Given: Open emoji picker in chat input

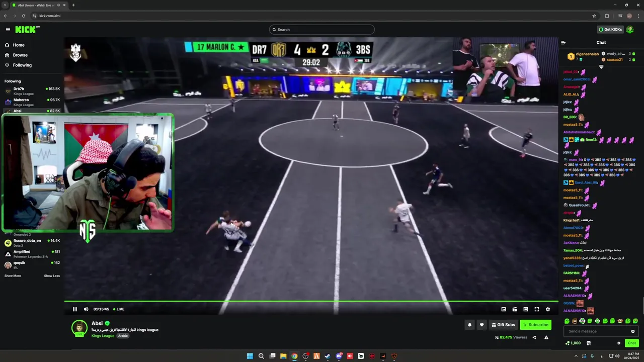Looking at the screenshot, I should coord(633,331).
